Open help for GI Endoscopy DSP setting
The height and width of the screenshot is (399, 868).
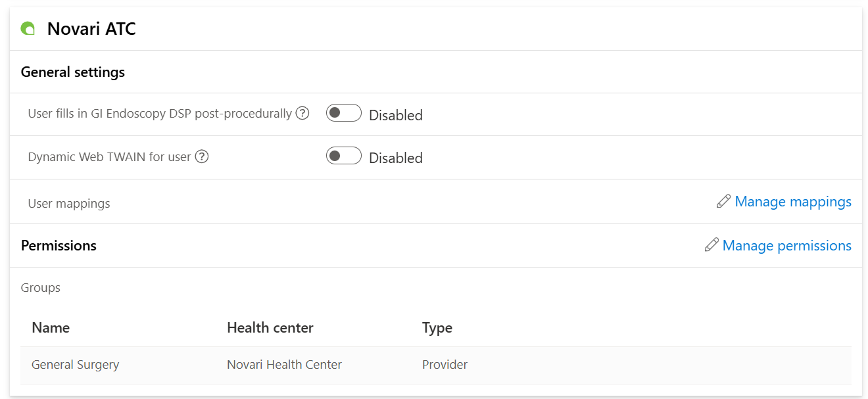pos(302,113)
